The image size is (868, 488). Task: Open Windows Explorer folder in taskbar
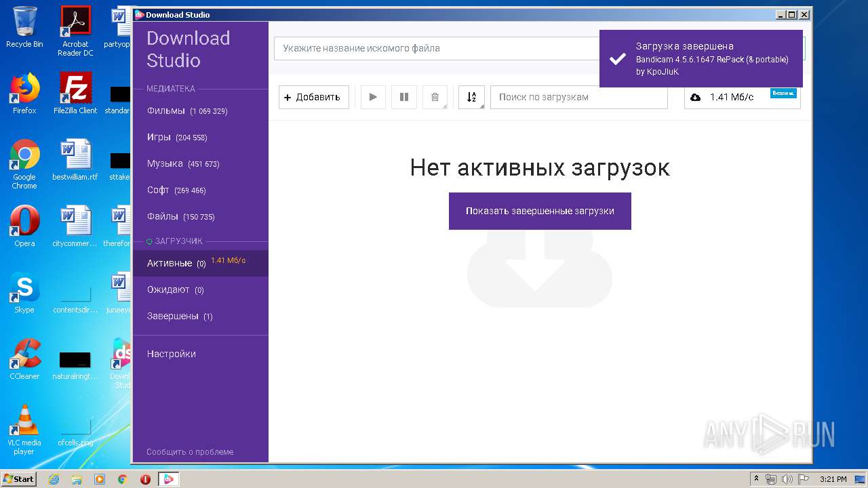pyautogui.click(x=77, y=479)
